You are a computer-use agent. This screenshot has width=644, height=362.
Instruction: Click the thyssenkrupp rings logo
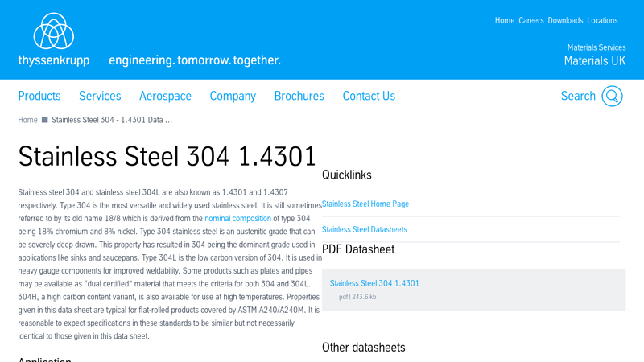tap(54, 32)
